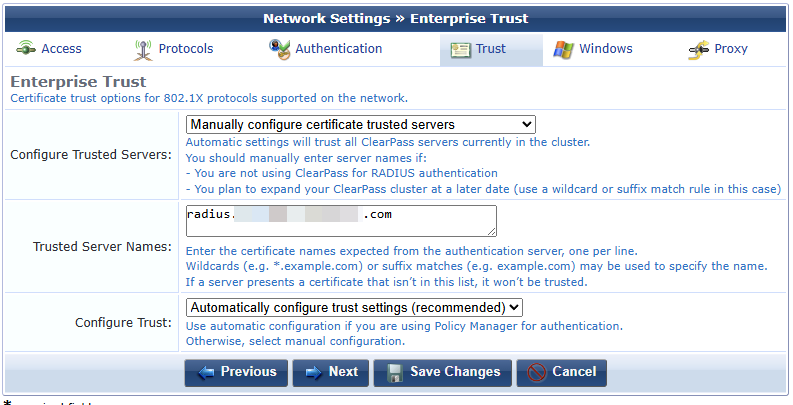Switch to the Access tab
Image resolution: width=793 pixels, height=405 pixels.
point(61,49)
